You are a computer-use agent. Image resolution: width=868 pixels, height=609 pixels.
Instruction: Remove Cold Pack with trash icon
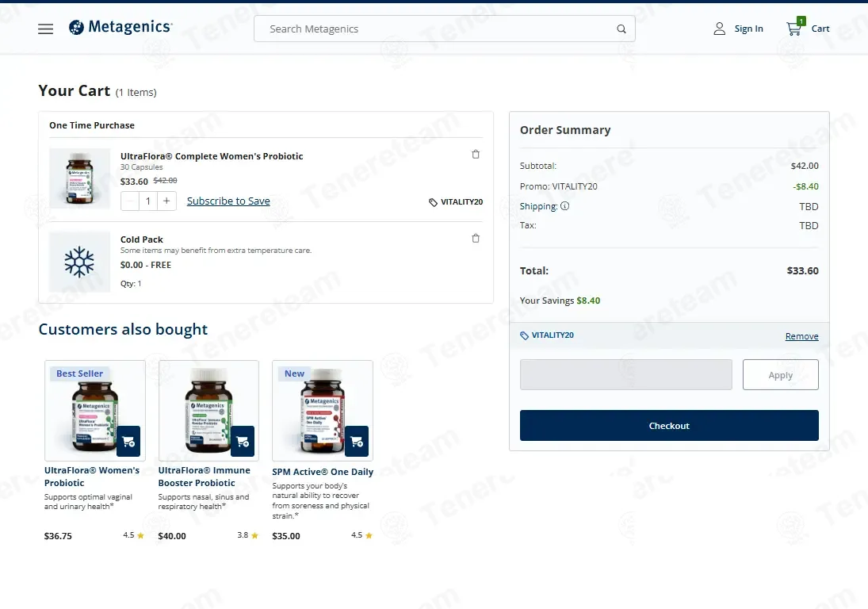476,239
